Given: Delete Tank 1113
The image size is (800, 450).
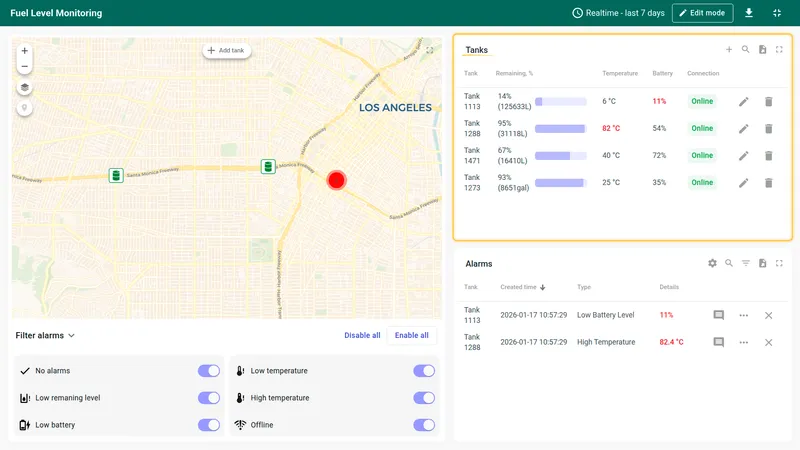Looking at the screenshot, I should click(x=768, y=102).
